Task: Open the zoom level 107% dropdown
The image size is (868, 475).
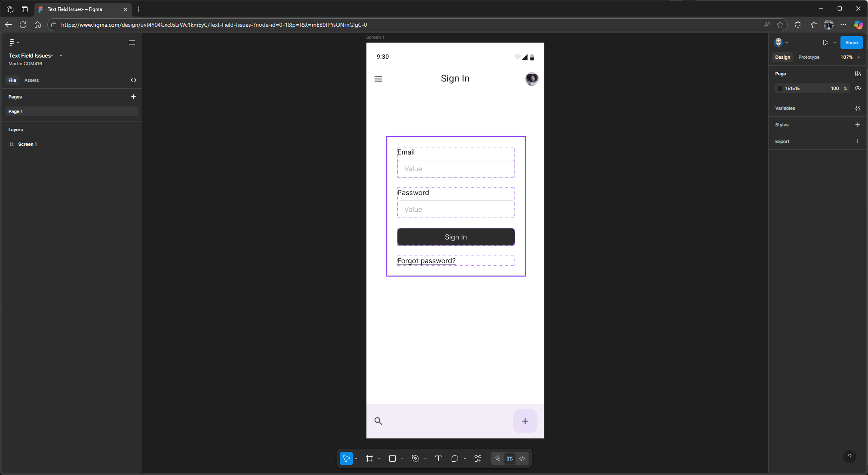Action: coord(850,57)
